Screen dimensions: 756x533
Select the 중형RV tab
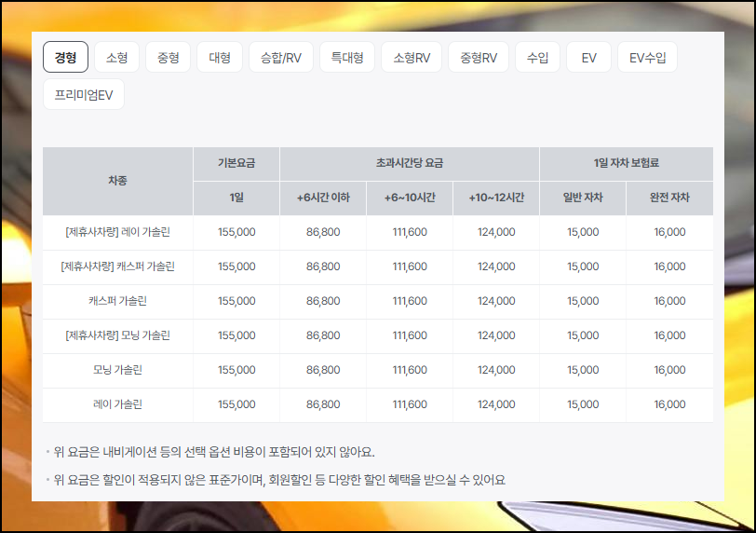click(x=479, y=58)
